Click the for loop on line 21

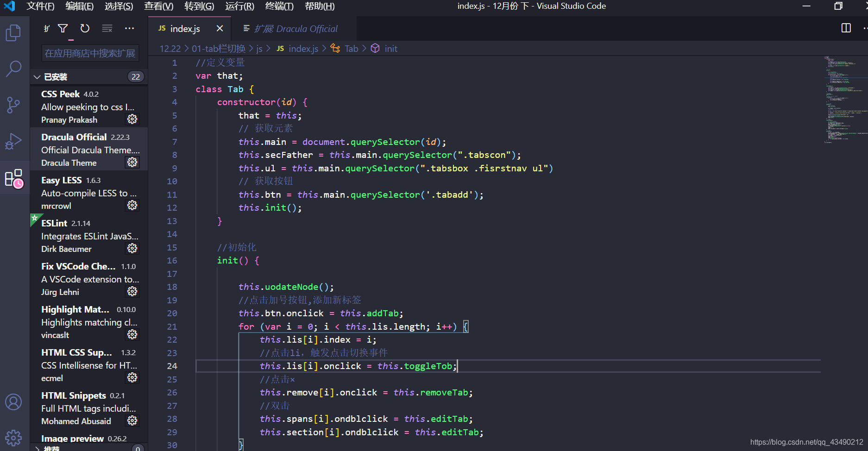pyautogui.click(x=353, y=326)
